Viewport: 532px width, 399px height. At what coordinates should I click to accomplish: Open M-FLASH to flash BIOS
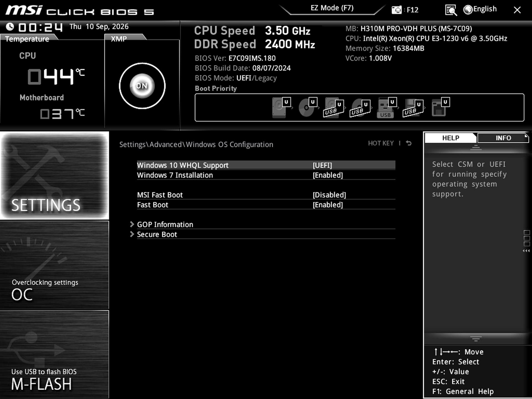pyautogui.click(x=54, y=355)
